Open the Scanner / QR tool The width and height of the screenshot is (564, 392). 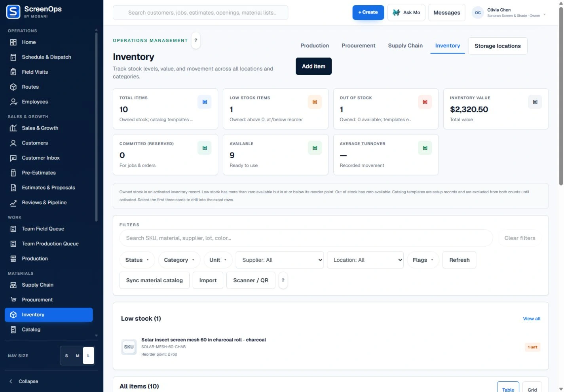(x=251, y=280)
